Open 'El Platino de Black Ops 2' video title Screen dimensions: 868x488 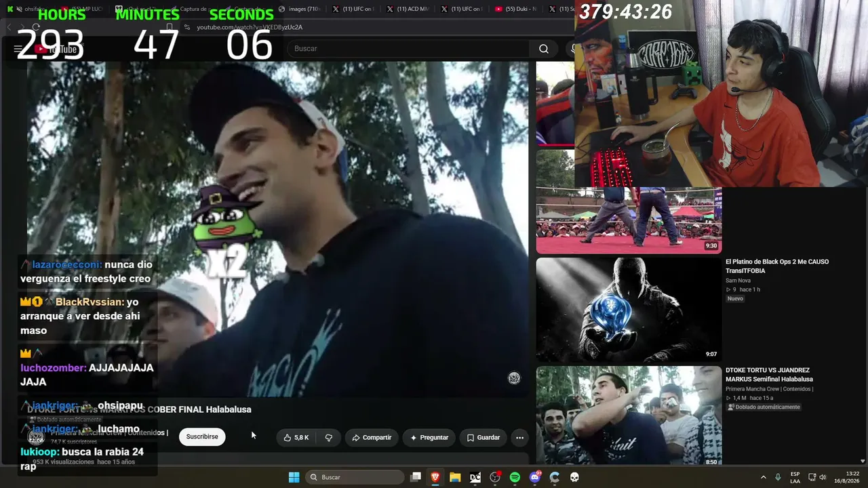(777, 266)
